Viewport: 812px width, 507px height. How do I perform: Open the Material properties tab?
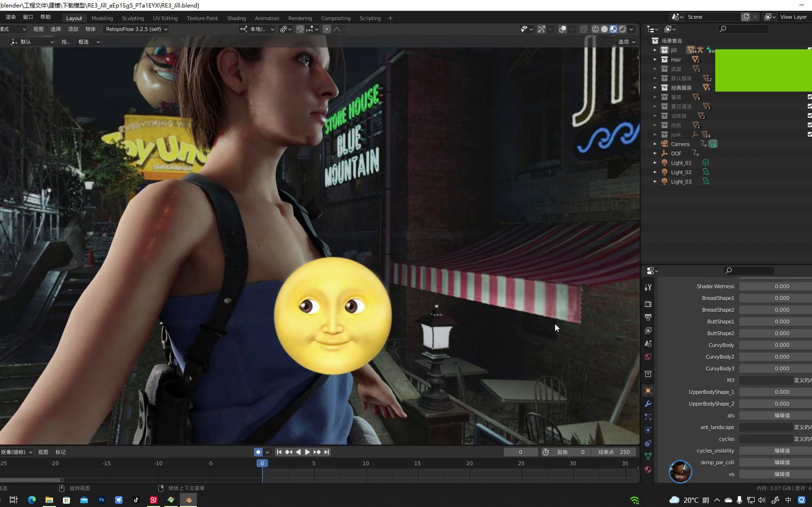tap(648, 469)
